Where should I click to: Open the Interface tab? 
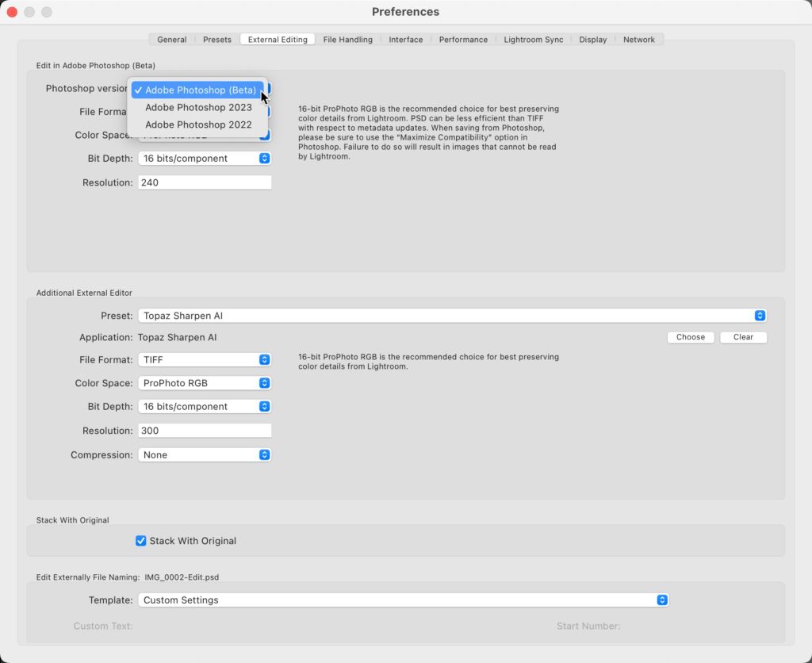click(405, 40)
